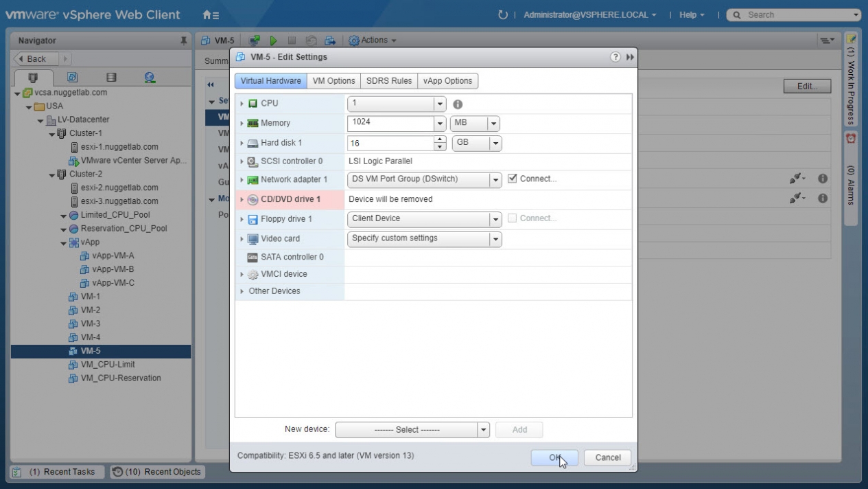Uncheck the Network adapter 1 Connect checkbox
Image resolution: width=868 pixels, height=489 pixels.
click(512, 179)
